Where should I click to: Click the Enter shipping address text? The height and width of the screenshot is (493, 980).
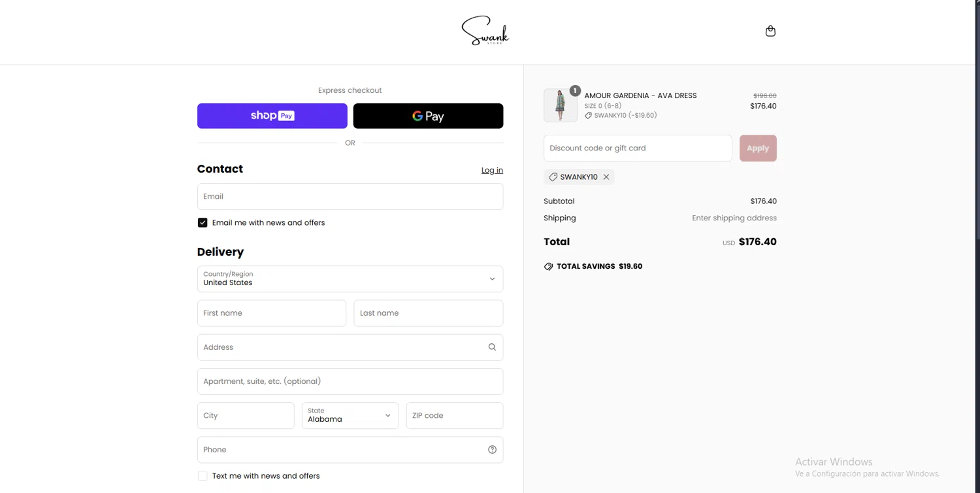734,218
